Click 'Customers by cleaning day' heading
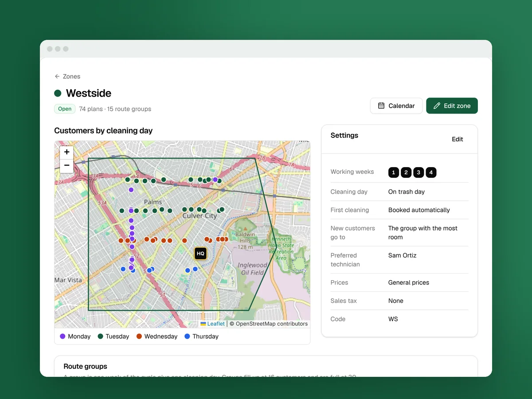The height and width of the screenshot is (399, 532). click(x=103, y=131)
